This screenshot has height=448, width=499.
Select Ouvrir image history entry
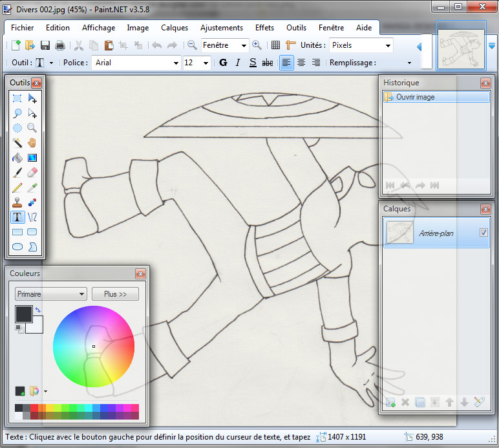[x=436, y=97]
